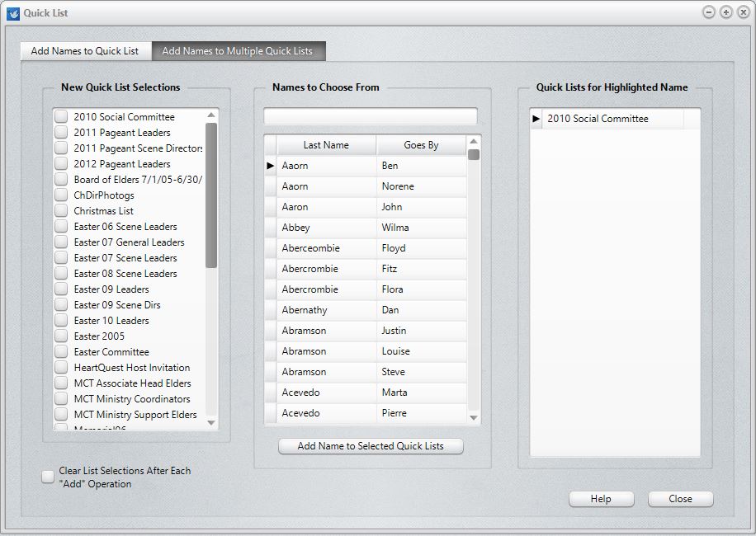Sort names by Last Name column header
Viewport: 756px width, 536px height.
point(326,145)
